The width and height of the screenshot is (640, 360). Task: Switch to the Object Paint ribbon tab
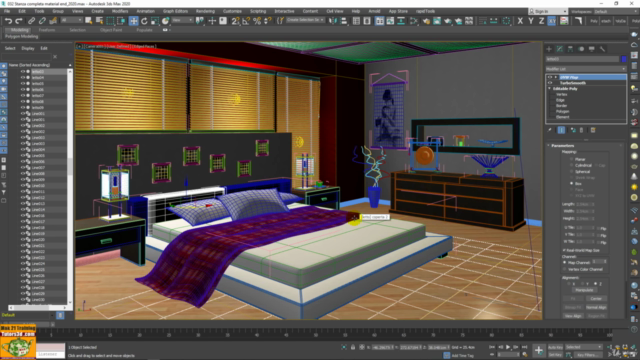click(x=111, y=30)
